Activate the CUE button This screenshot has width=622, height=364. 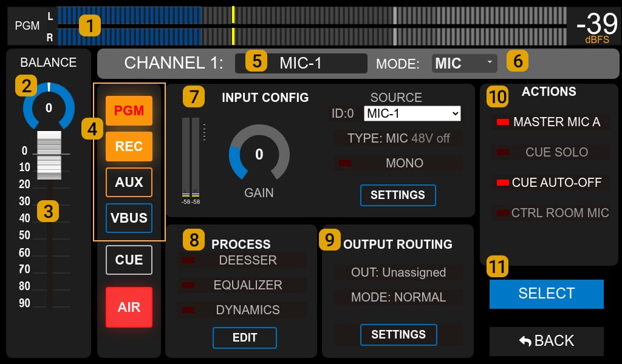129,260
